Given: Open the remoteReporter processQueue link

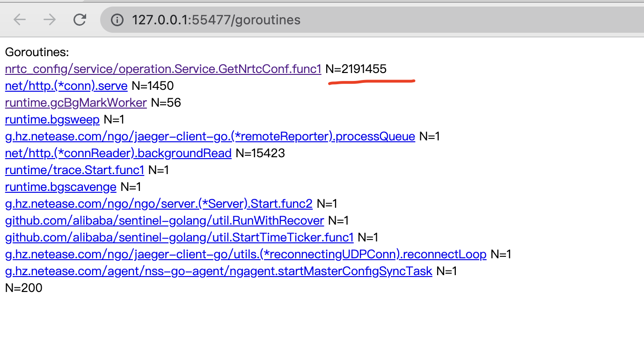Looking at the screenshot, I should pyautogui.click(x=210, y=137).
